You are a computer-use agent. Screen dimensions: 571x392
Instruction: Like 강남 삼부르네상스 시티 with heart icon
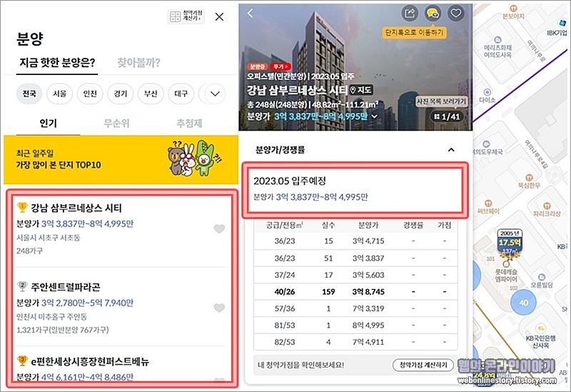coord(219,228)
